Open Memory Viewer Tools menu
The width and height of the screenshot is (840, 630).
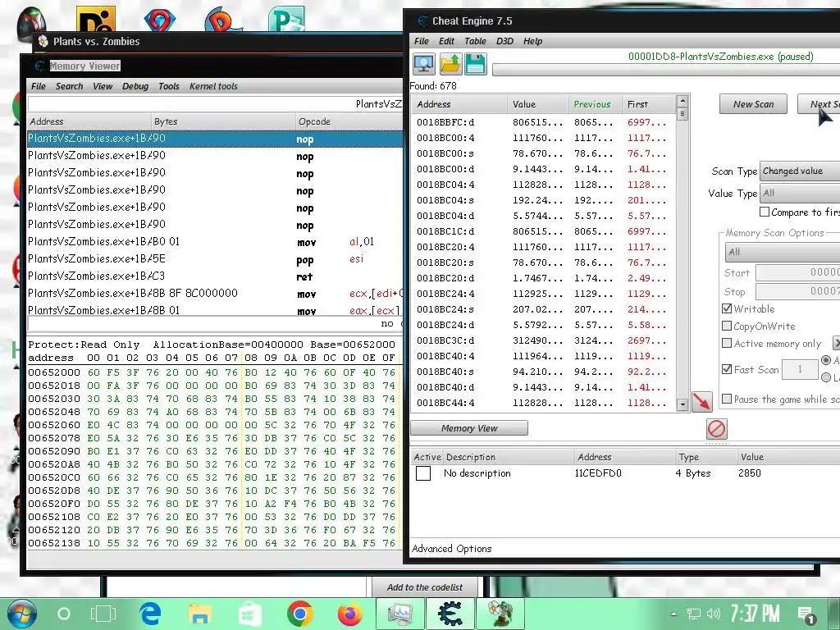pos(169,86)
